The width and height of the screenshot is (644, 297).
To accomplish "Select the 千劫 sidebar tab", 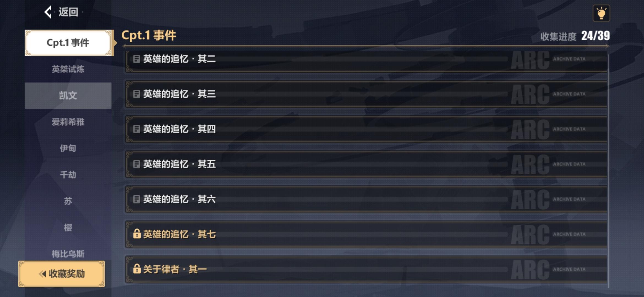I will coord(68,175).
